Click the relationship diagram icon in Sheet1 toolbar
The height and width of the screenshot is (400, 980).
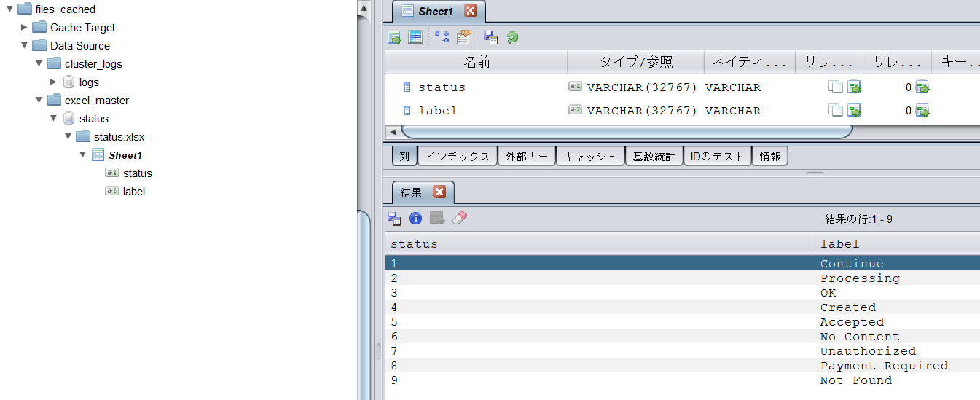pos(442,37)
